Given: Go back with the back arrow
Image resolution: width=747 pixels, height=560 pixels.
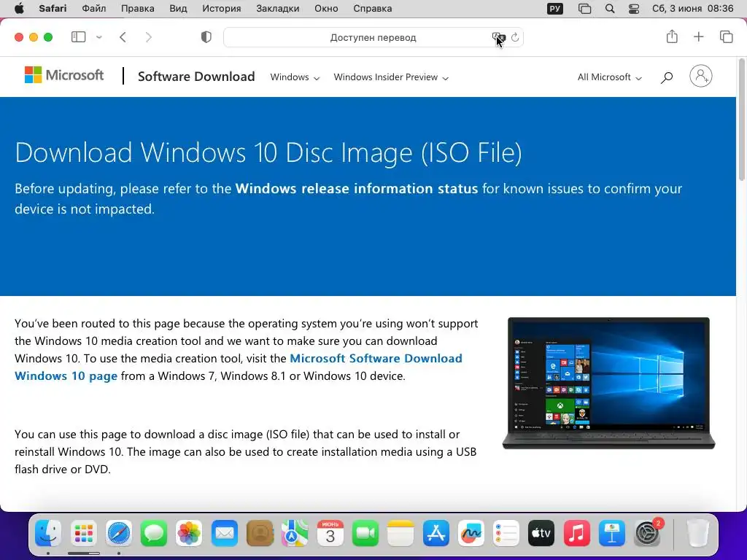Looking at the screenshot, I should [123, 37].
